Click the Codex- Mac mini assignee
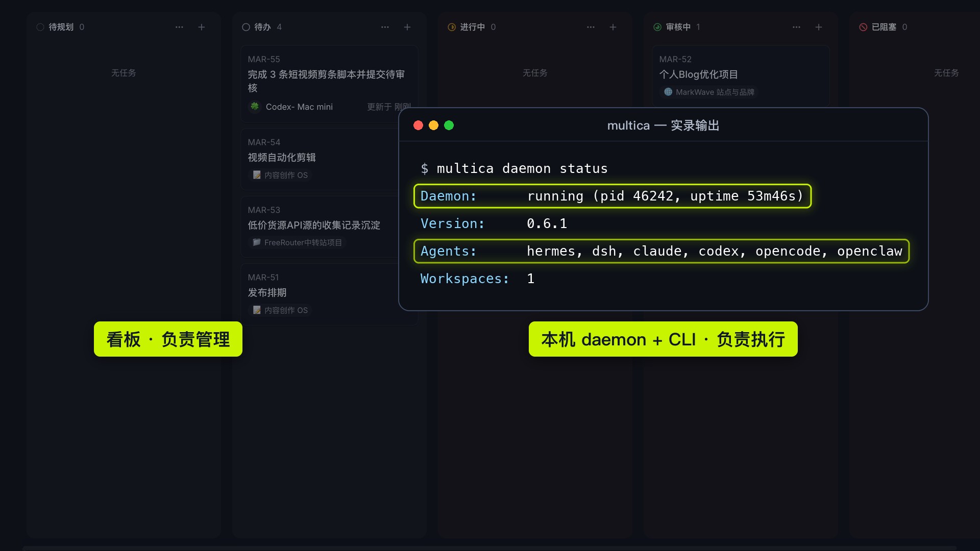 click(291, 107)
